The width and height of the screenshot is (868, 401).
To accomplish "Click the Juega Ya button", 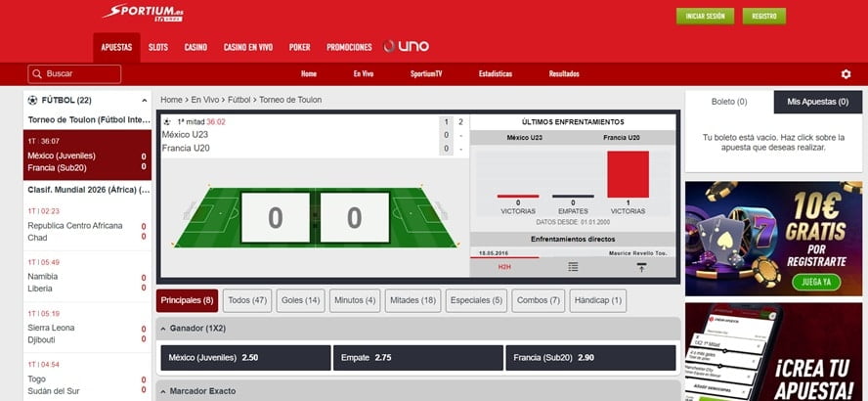I will (816, 282).
